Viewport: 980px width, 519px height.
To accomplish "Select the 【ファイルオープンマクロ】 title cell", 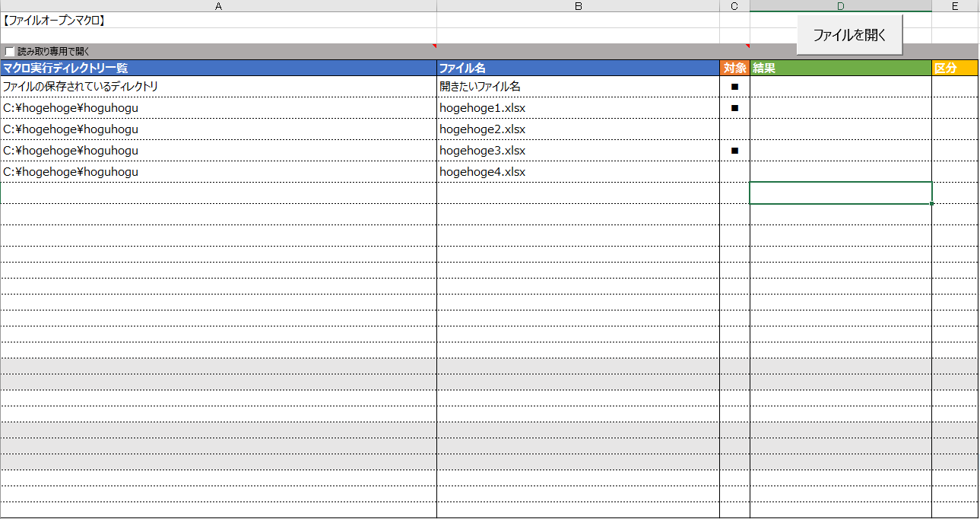I will click(x=218, y=21).
